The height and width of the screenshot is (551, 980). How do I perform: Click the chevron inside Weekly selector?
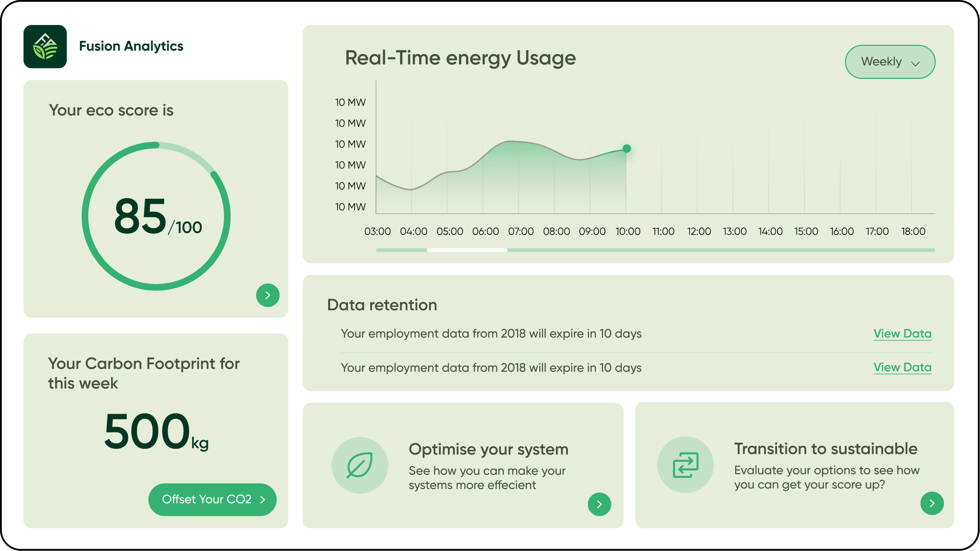915,63
